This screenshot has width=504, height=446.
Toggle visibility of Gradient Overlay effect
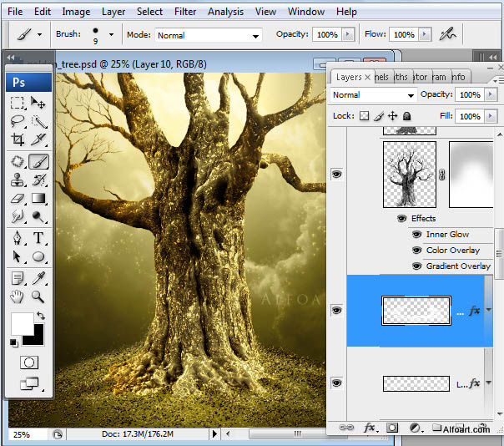[x=417, y=266]
